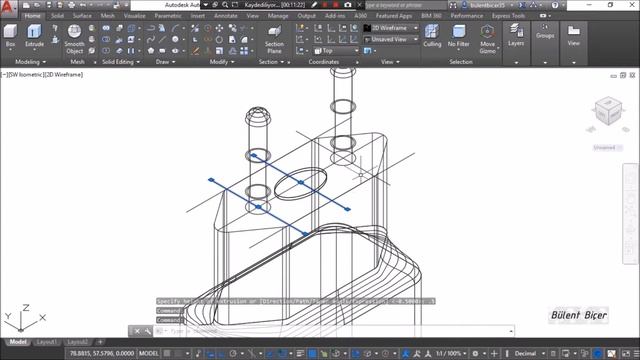Expand the Modeling panel title
This screenshot has height=360, width=640.
pyautogui.click(x=31, y=62)
